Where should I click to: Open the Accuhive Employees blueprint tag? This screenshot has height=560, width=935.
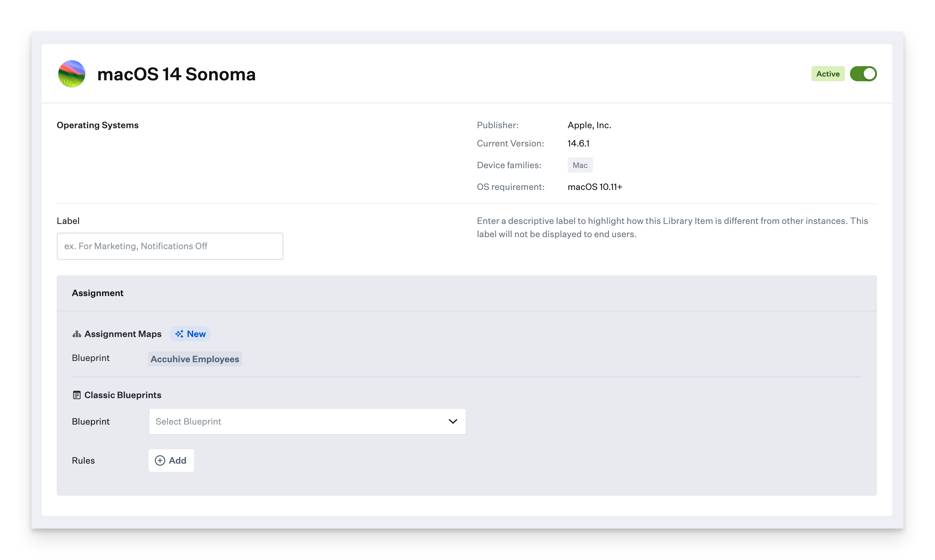click(195, 359)
